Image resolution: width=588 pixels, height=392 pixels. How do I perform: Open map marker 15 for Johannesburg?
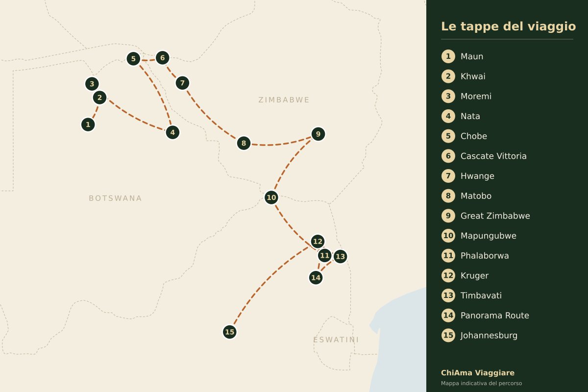pos(229,332)
